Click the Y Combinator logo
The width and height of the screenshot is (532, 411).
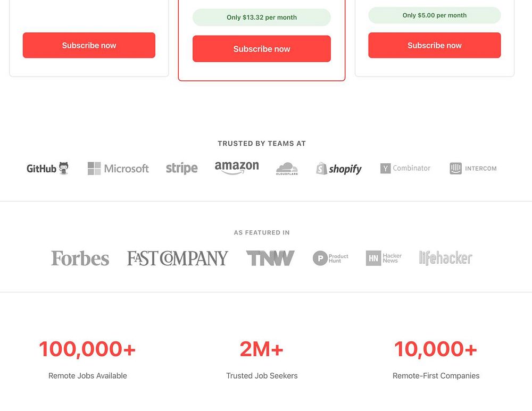click(405, 168)
